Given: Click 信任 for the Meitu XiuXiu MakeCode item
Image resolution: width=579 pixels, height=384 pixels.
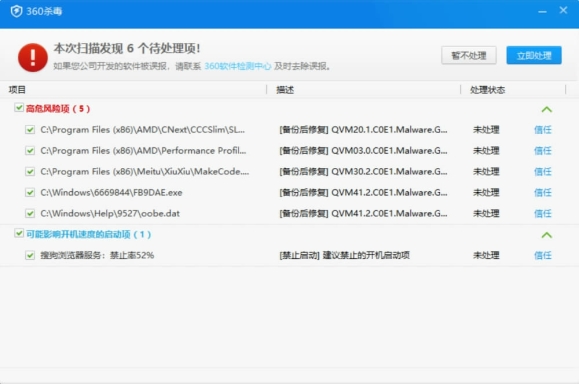Looking at the screenshot, I should [543, 171].
